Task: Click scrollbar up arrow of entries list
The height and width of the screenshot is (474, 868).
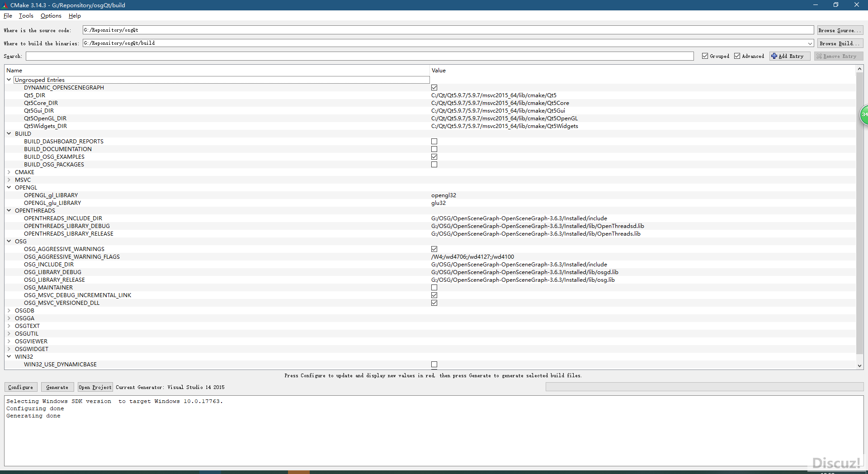Action: tap(859, 69)
